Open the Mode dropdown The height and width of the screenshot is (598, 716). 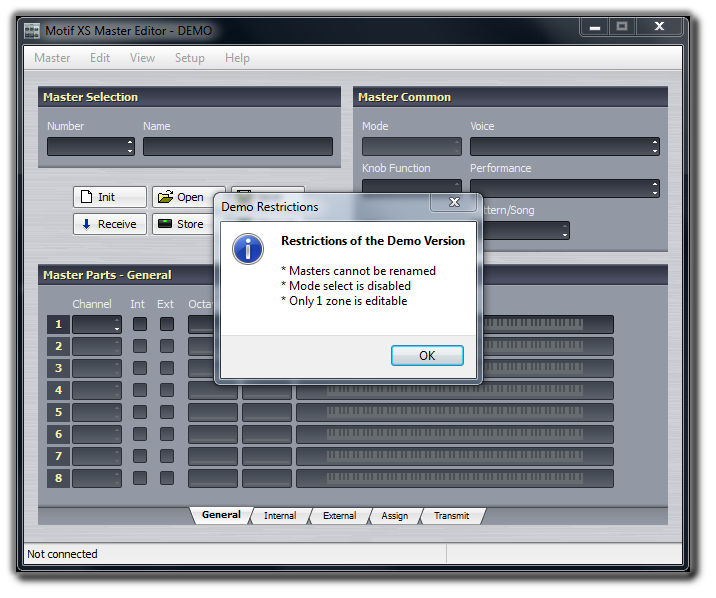[x=411, y=147]
